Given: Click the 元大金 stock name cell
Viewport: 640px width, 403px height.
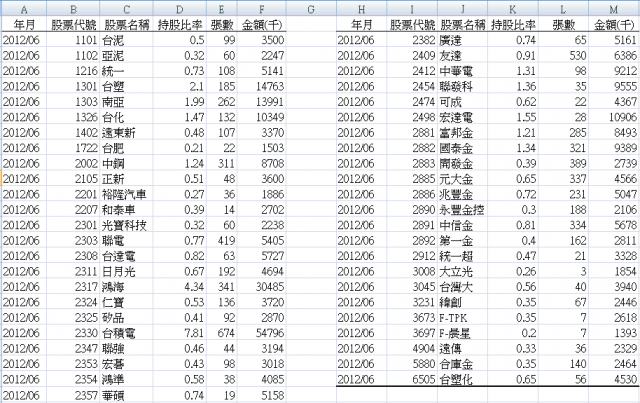Looking at the screenshot, I should point(462,179).
